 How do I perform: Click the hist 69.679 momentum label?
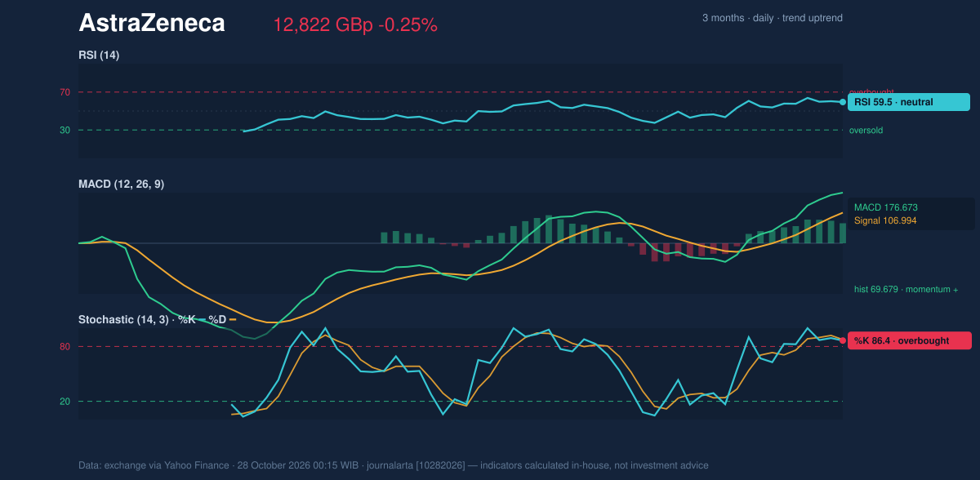(906, 289)
